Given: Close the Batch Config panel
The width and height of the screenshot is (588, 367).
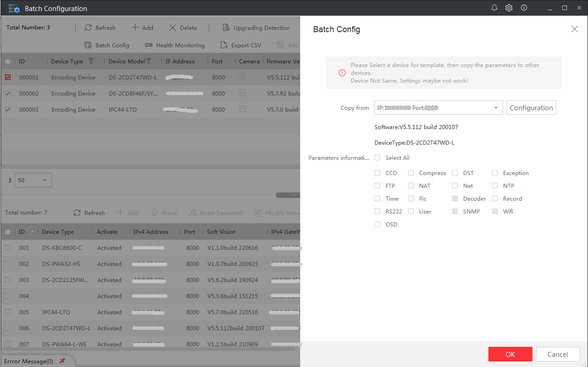Looking at the screenshot, I should 575,29.
